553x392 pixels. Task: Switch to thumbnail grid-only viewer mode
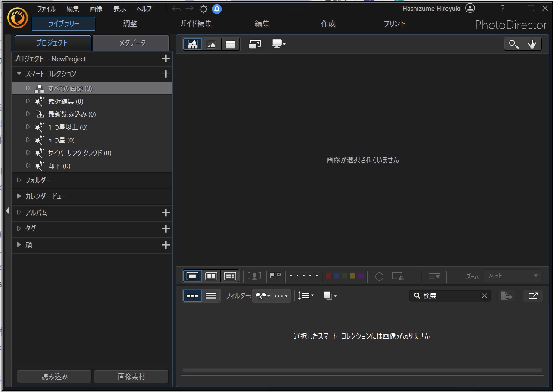pyautogui.click(x=230, y=44)
